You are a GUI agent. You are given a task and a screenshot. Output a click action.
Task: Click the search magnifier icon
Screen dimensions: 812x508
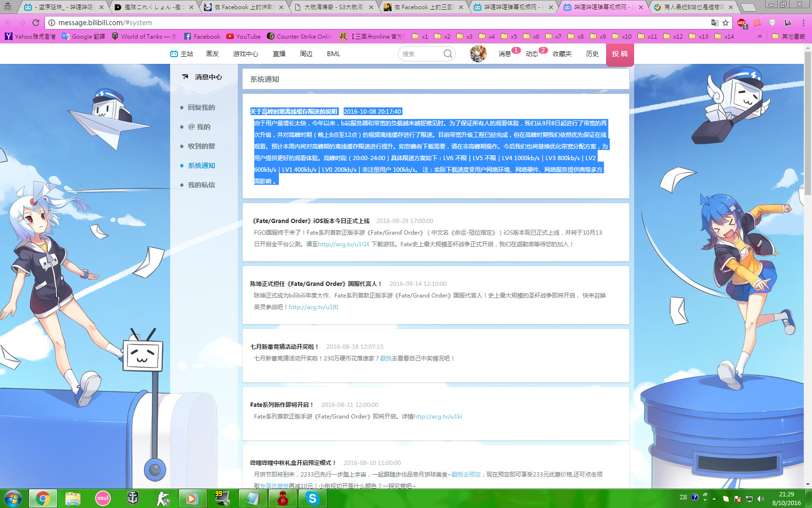coord(448,54)
